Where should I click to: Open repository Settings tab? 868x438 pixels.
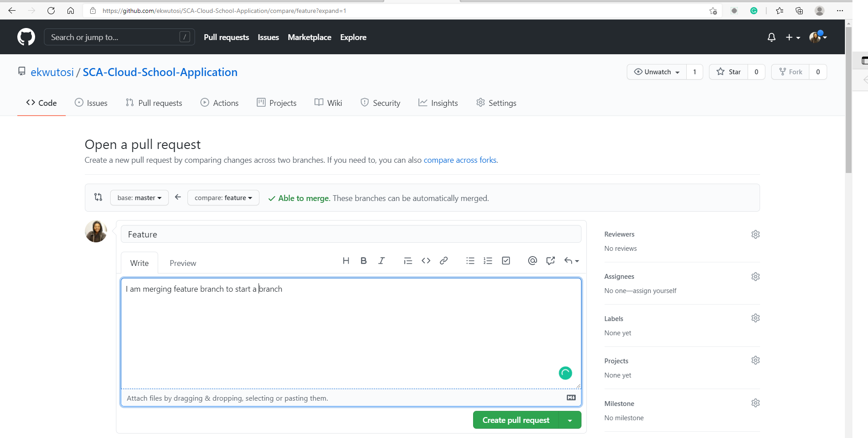(x=496, y=103)
